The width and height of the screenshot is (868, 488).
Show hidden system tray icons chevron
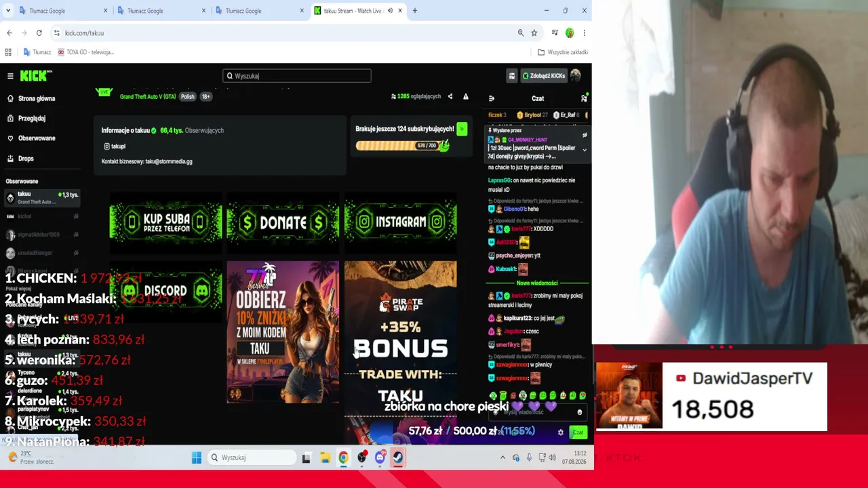click(502, 458)
